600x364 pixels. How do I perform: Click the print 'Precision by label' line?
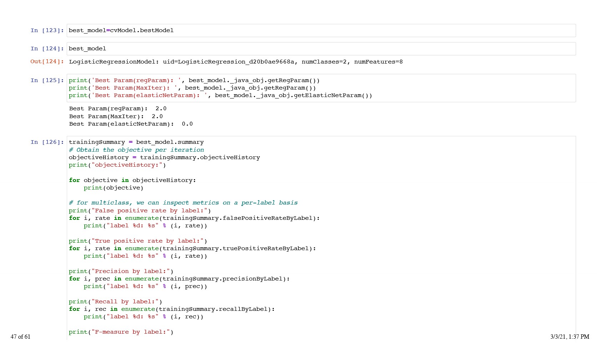tap(121, 271)
